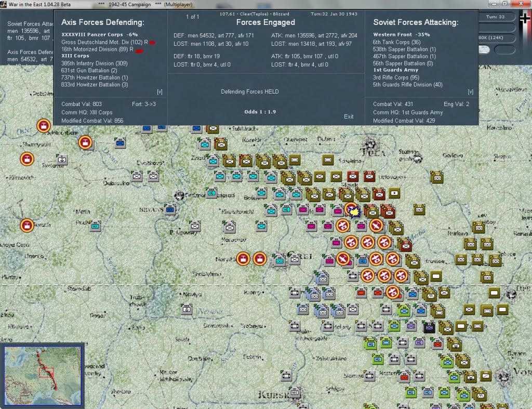Select the SEC counter near Pochep
This screenshot has height=409, width=532.
click(95, 226)
